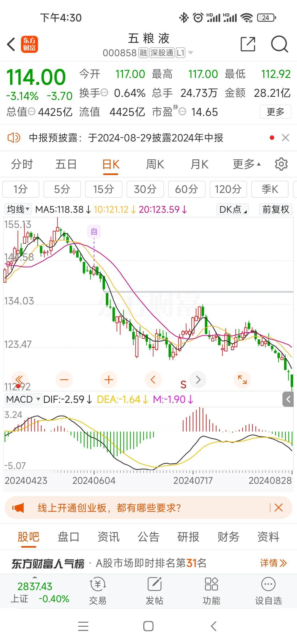
Task: Select the 股吧 tab
Action: pyautogui.click(x=29, y=537)
